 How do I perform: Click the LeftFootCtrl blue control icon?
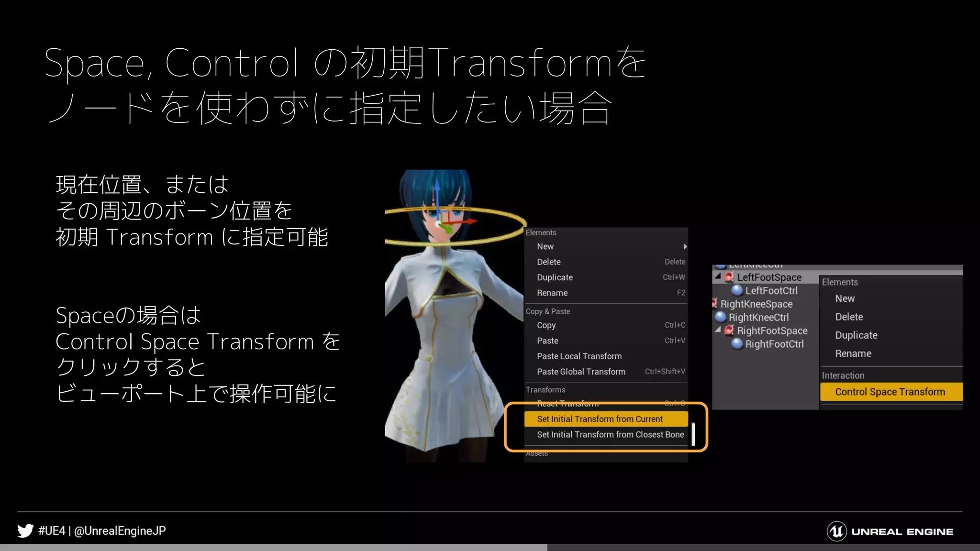click(737, 290)
